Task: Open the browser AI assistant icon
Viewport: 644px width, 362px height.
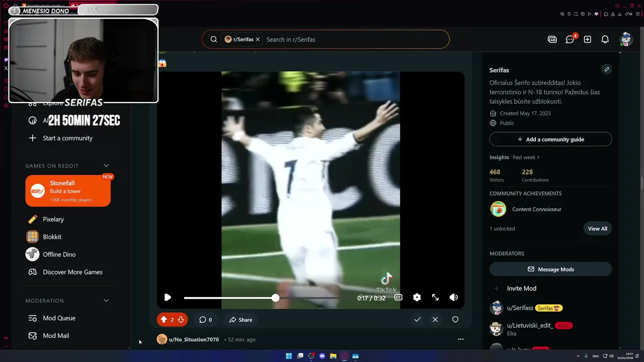Action: (628, 14)
